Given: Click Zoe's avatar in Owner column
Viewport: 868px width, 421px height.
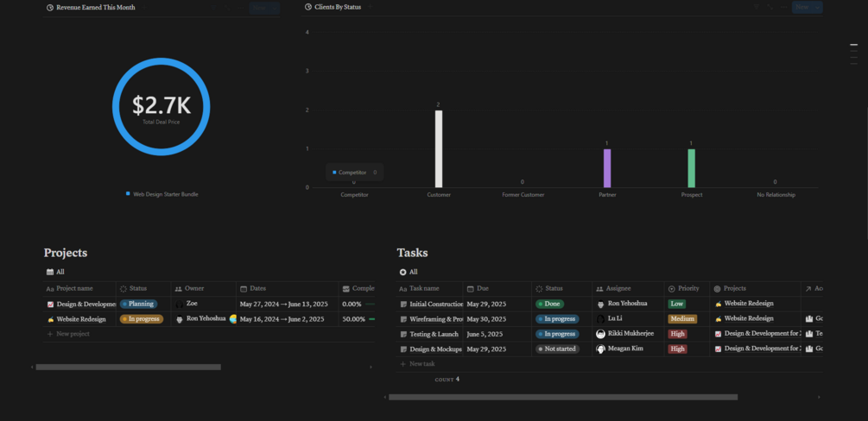Looking at the screenshot, I should (180, 305).
